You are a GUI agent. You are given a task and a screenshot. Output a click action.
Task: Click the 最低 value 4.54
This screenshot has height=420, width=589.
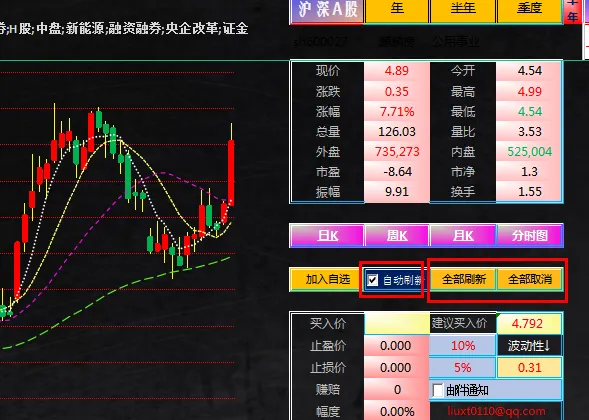coord(529,112)
